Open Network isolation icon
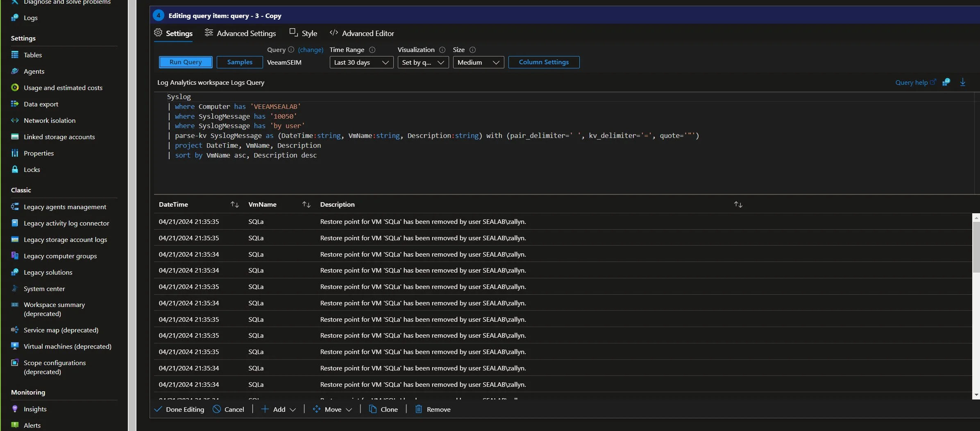The height and width of the screenshot is (431, 980). point(15,120)
